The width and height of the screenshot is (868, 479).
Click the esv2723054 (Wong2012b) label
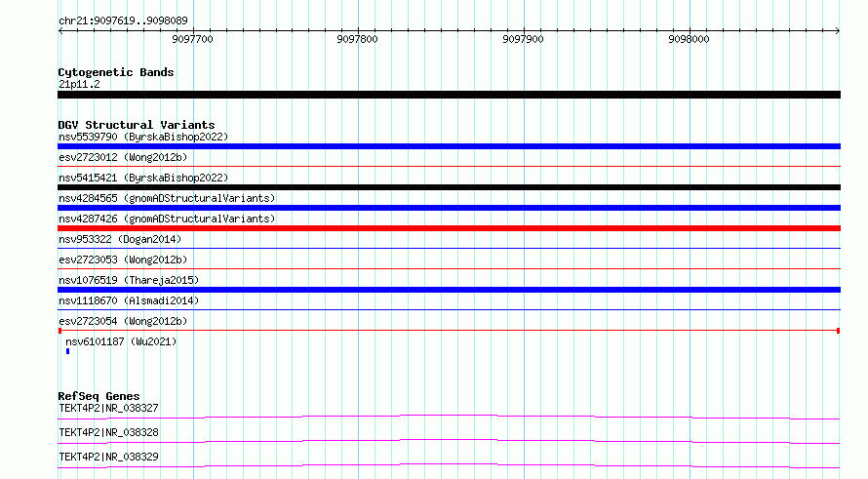pyautogui.click(x=123, y=321)
